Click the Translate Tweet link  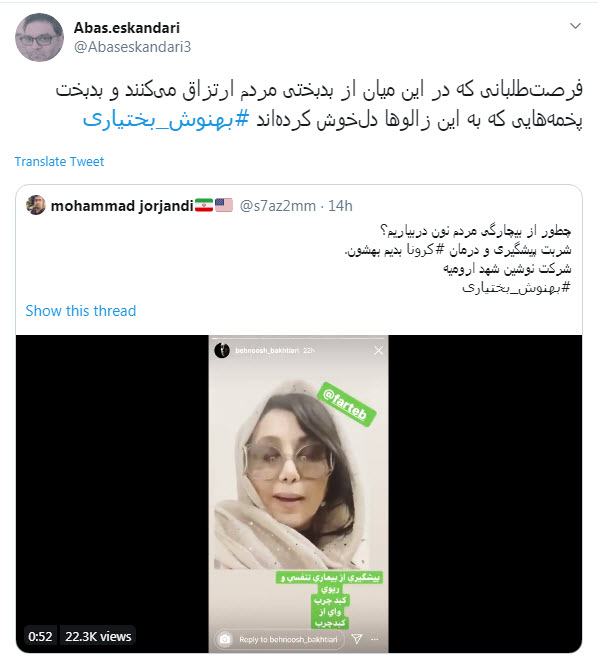[x=59, y=161]
